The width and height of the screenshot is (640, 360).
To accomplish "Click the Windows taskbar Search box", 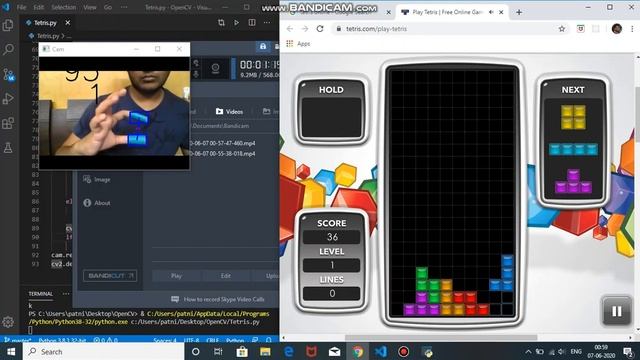I will click(x=104, y=351).
